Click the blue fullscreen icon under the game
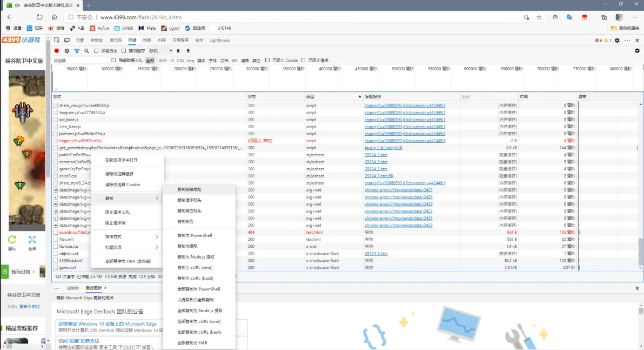Image resolution: width=644 pixels, height=350 pixels. 32,239
